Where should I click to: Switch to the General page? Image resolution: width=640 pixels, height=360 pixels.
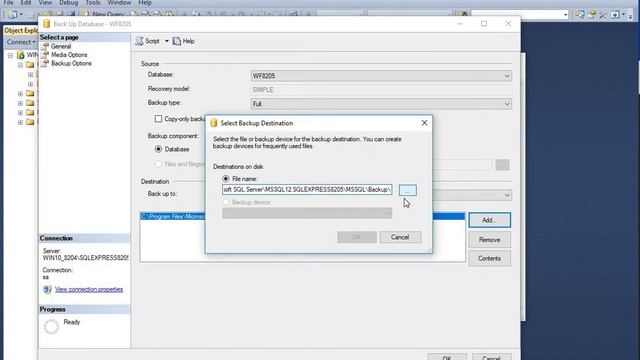click(x=61, y=47)
